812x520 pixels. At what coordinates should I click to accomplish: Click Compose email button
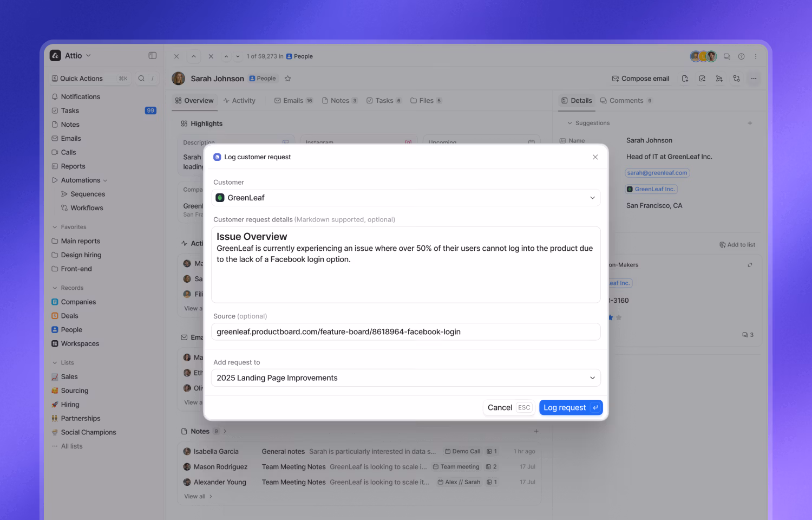click(x=640, y=79)
